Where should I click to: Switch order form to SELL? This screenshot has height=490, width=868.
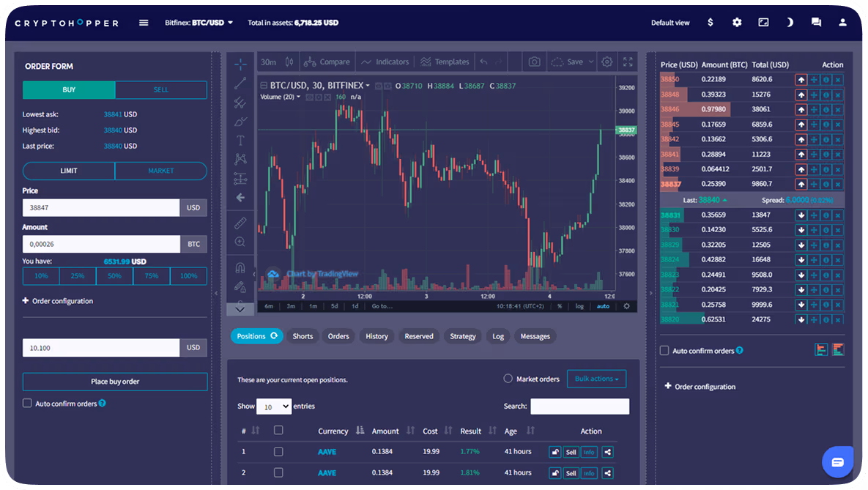pos(161,89)
